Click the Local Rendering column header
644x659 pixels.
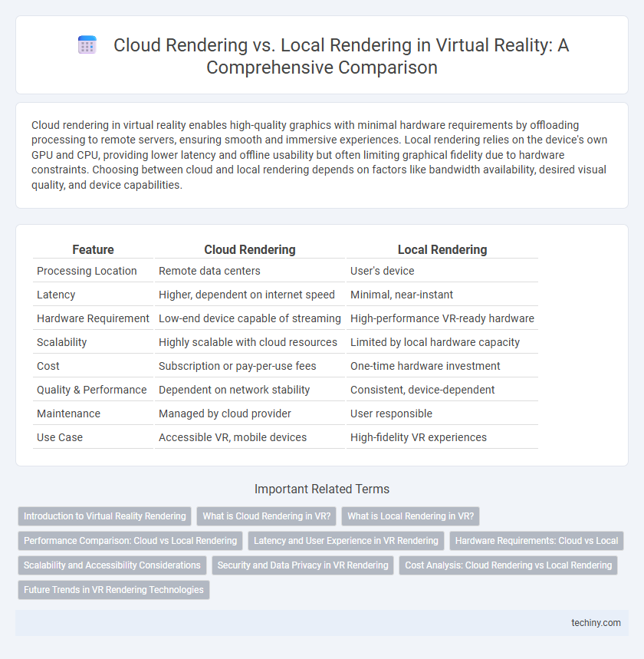click(442, 249)
